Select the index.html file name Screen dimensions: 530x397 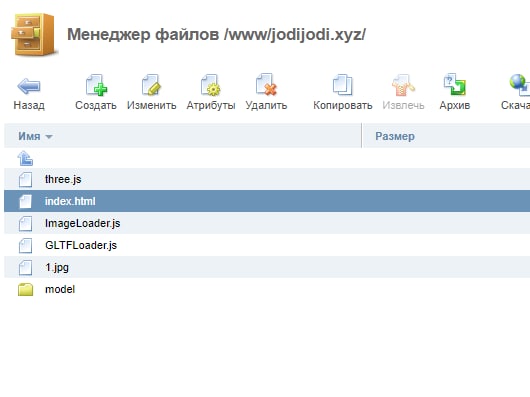click(x=70, y=201)
